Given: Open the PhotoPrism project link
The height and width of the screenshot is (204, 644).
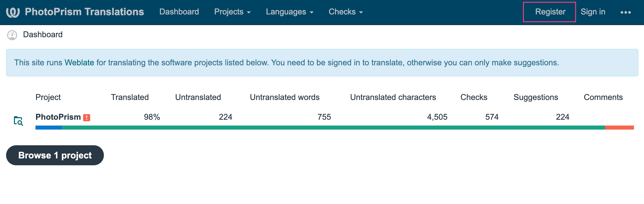Looking at the screenshot, I should click(x=58, y=117).
